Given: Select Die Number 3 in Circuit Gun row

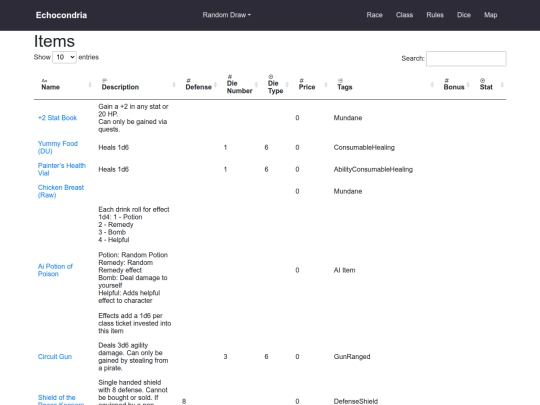Looking at the screenshot, I should (x=226, y=356).
